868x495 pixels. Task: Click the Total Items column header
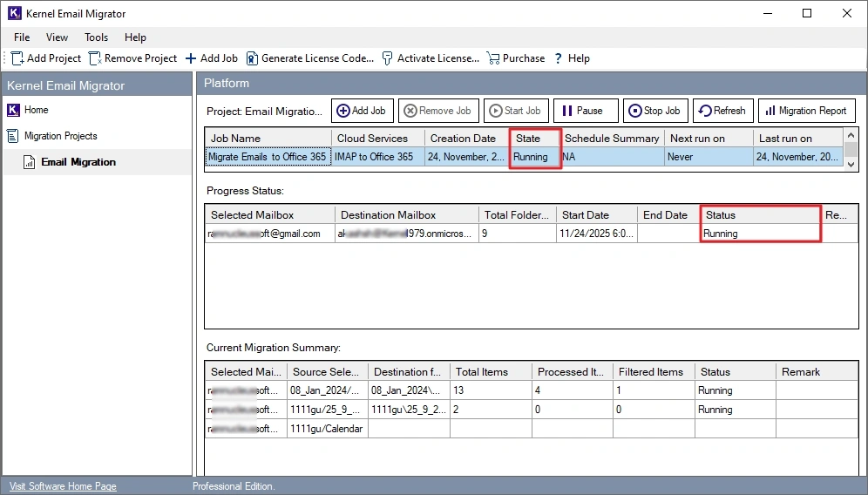coord(491,371)
